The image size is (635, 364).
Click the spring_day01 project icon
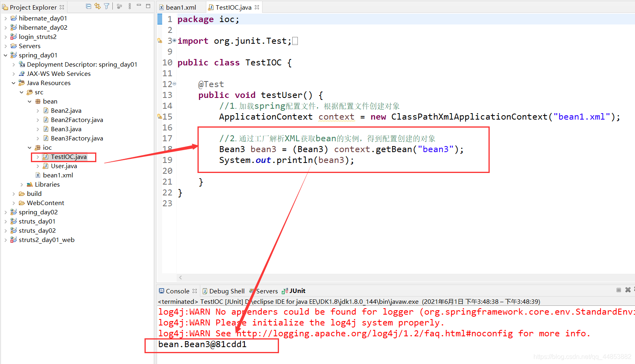[14, 55]
